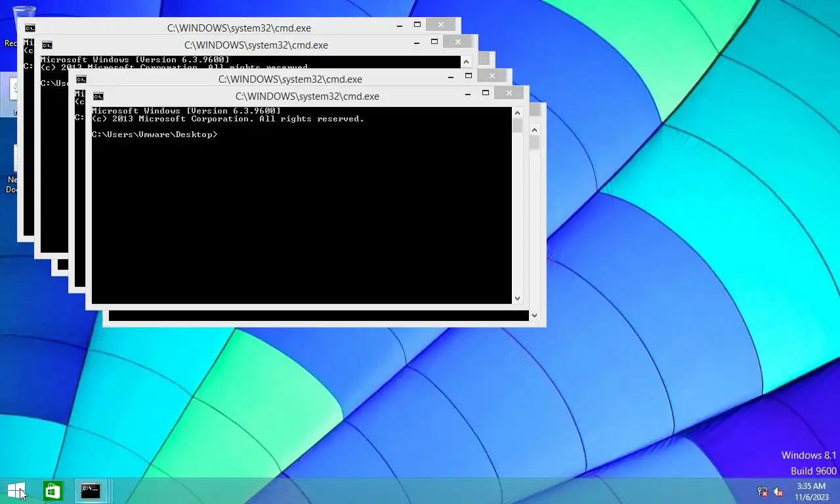Viewport: 840px width, 504px height.
Task: Minimize the backmost cmd.exe window
Action: click(x=400, y=26)
